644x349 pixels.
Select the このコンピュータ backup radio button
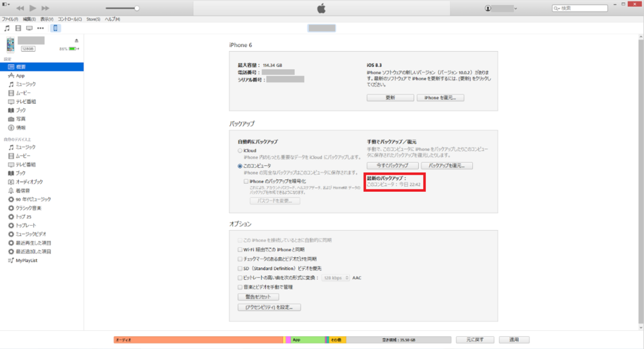click(x=240, y=166)
